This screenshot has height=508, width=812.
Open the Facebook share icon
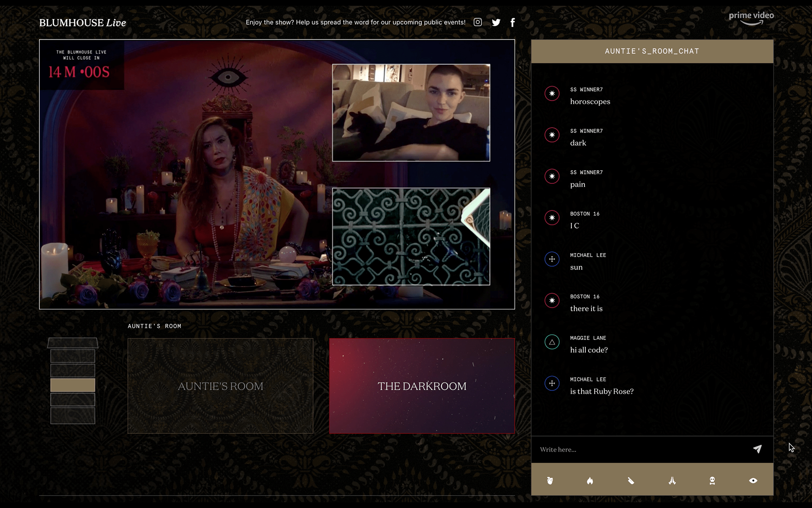click(513, 22)
